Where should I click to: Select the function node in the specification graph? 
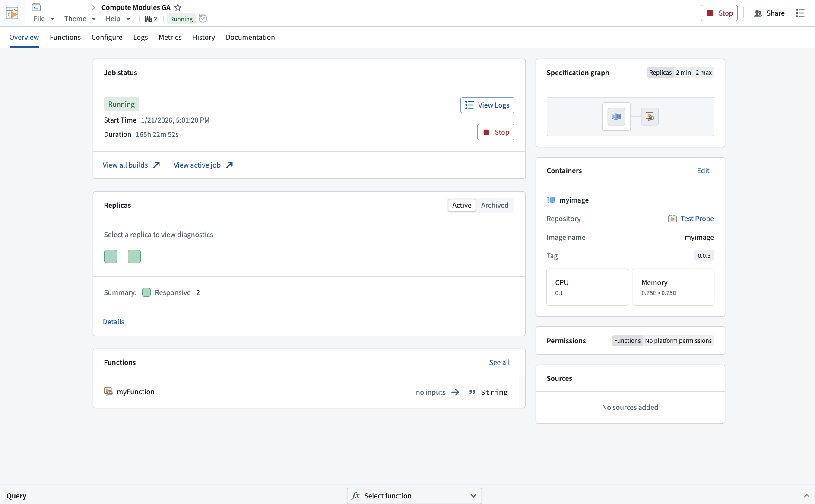point(650,117)
